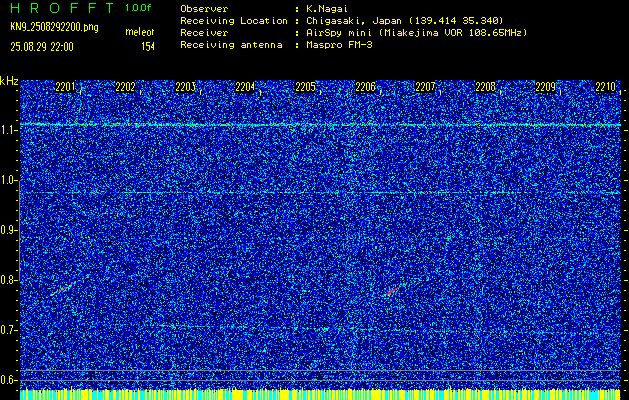Click the meteor echo streak near 2206
The height and width of the screenshot is (400, 629).
pos(393,291)
